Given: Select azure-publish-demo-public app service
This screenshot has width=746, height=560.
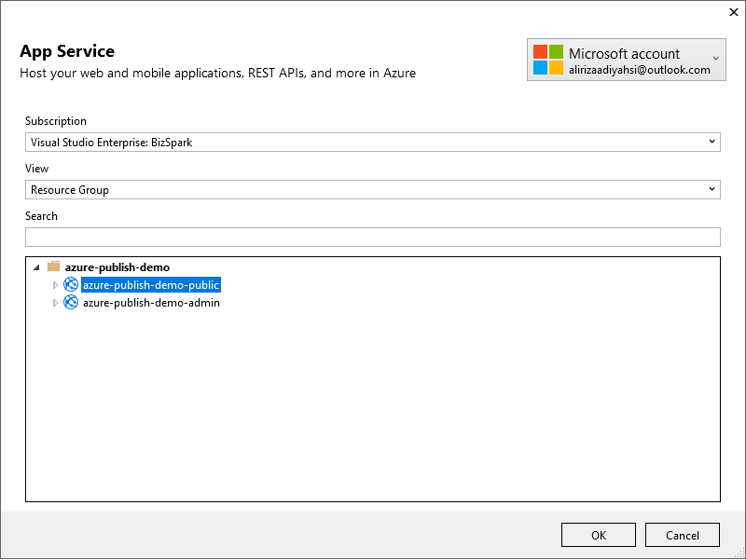Looking at the screenshot, I should tap(151, 285).
